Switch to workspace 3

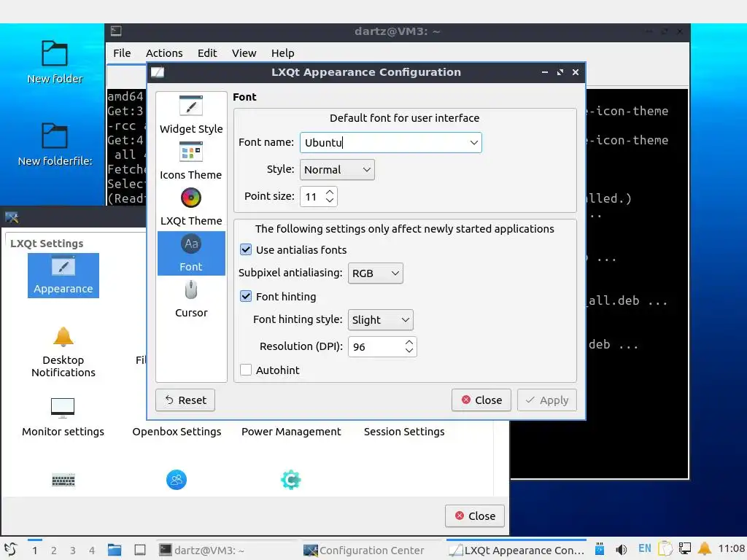click(73, 550)
